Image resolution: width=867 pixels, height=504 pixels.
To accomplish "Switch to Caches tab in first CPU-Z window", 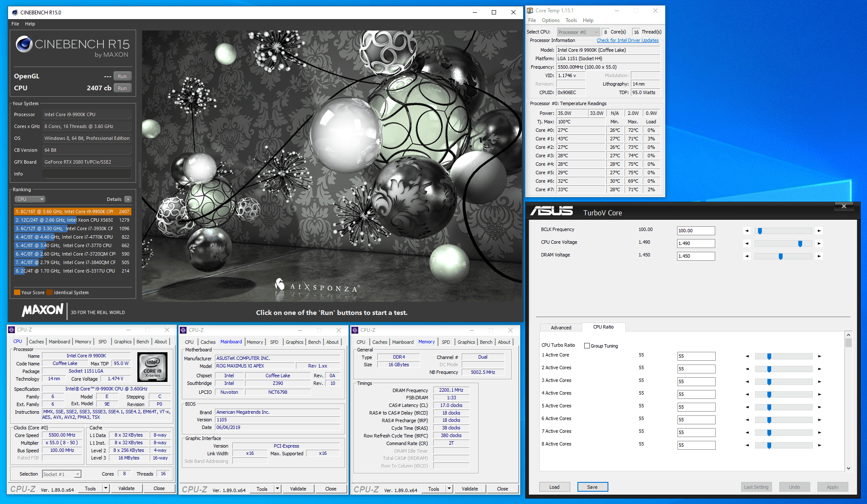I will click(36, 342).
